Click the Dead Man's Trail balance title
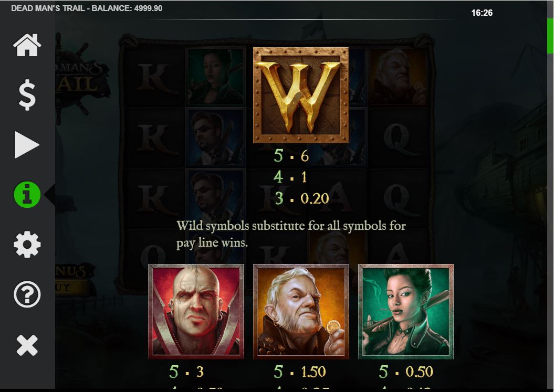Viewport: 554px width, 392px height. (87, 8)
